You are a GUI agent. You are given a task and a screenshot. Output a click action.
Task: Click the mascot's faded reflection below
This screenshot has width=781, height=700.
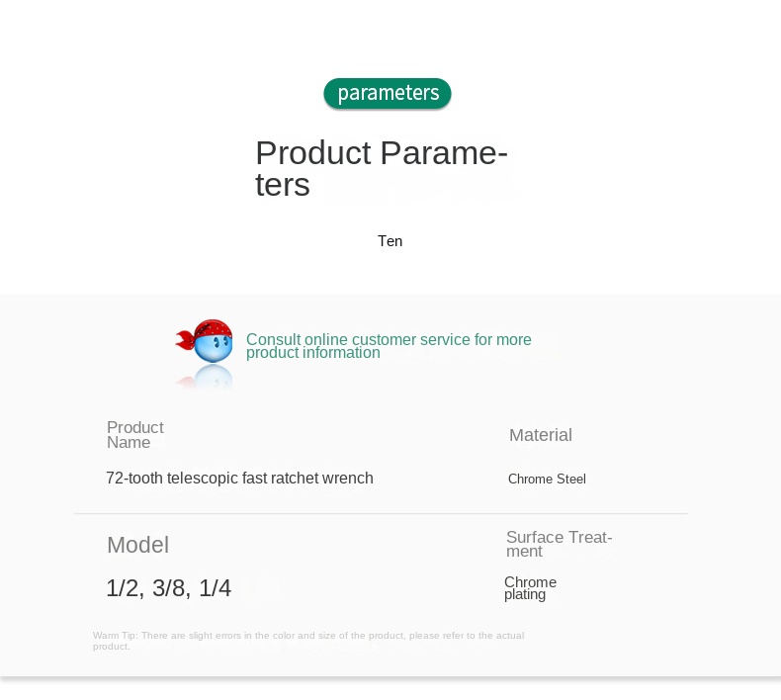tap(211, 378)
